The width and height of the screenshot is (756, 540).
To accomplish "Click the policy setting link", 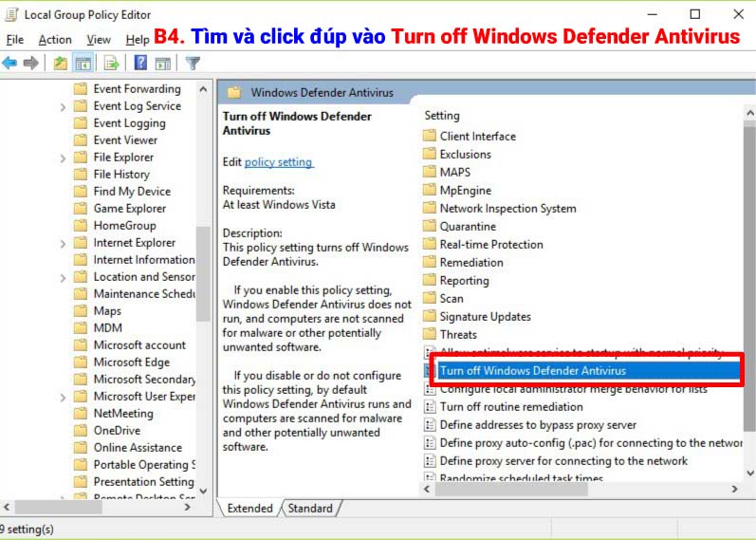I will 279,162.
